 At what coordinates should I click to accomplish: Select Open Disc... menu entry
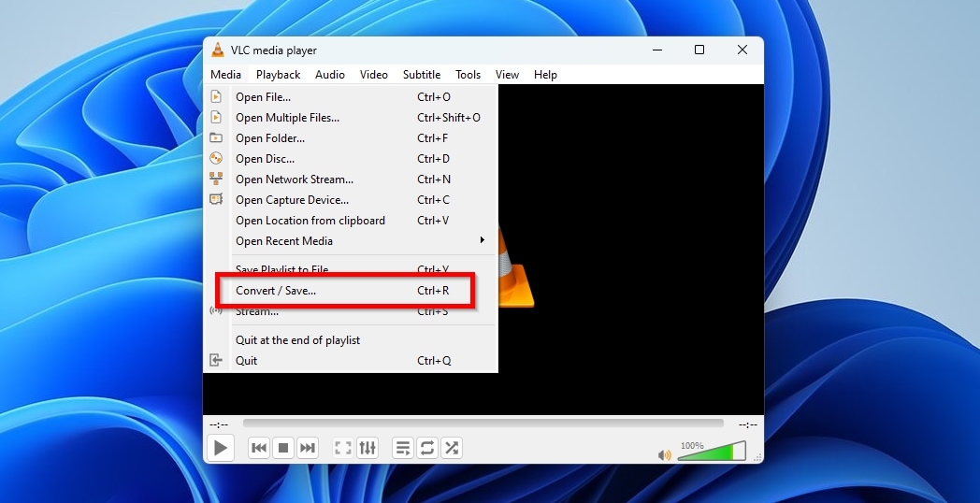coord(350,159)
